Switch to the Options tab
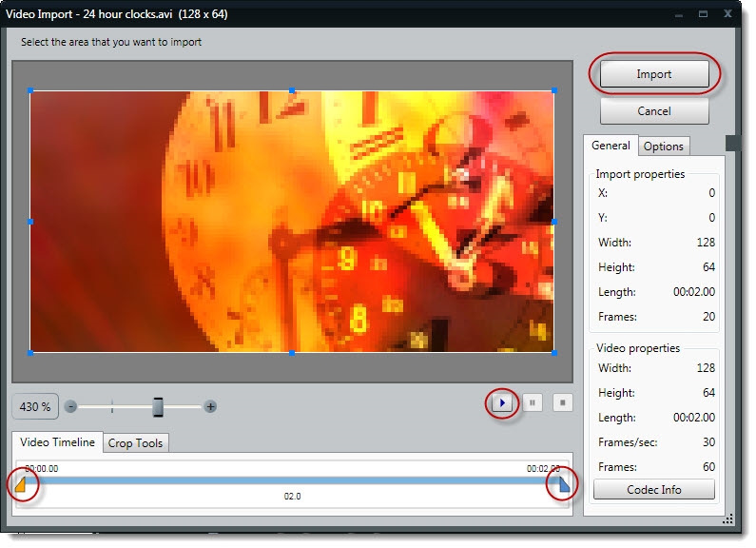Image resolution: width=756 pixels, height=548 pixels. pos(663,147)
